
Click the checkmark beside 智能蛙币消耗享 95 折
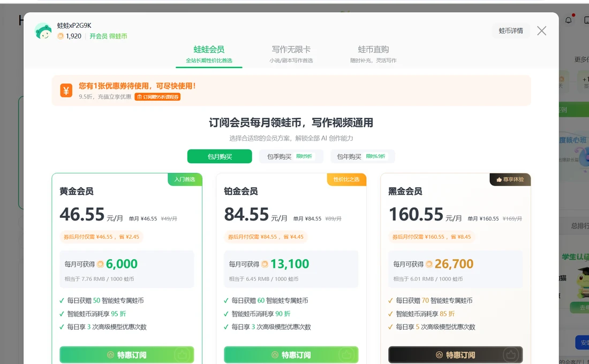pyautogui.click(x=62, y=314)
